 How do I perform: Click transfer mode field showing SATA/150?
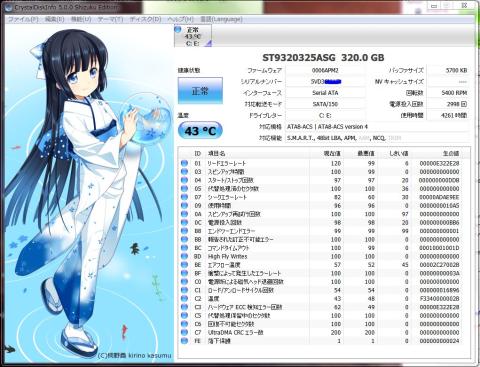(x=325, y=104)
